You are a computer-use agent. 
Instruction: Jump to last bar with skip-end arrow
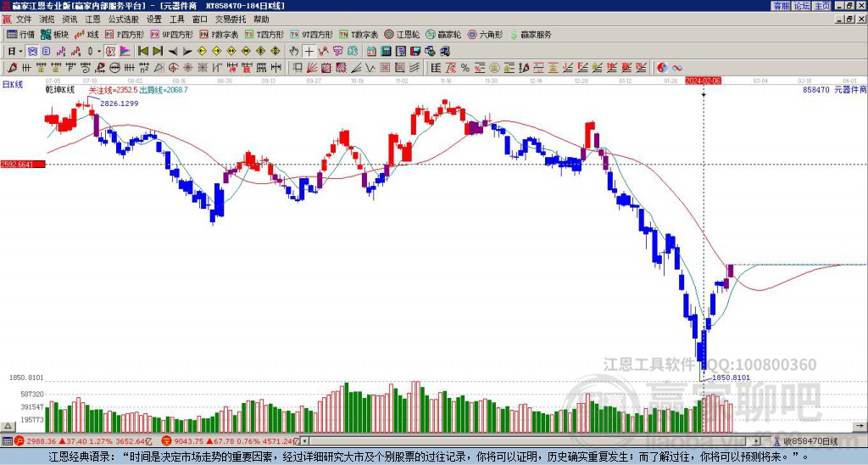[x=157, y=52]
